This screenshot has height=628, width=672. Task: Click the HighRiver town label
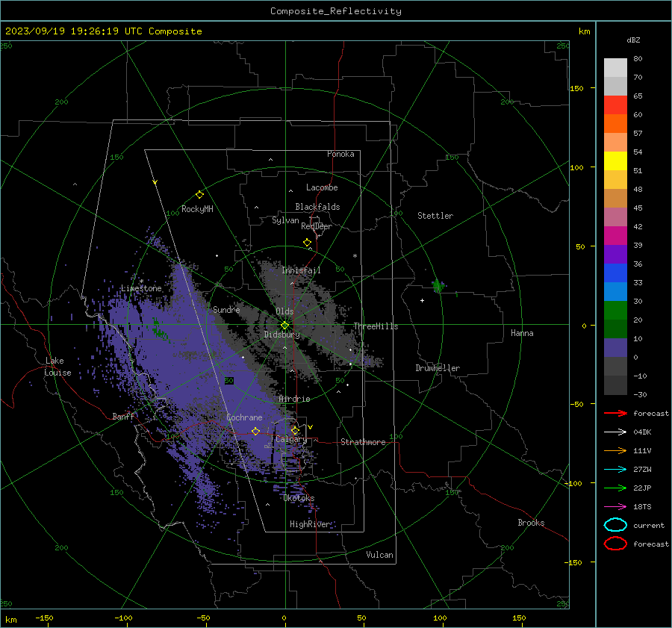(310, 524)
